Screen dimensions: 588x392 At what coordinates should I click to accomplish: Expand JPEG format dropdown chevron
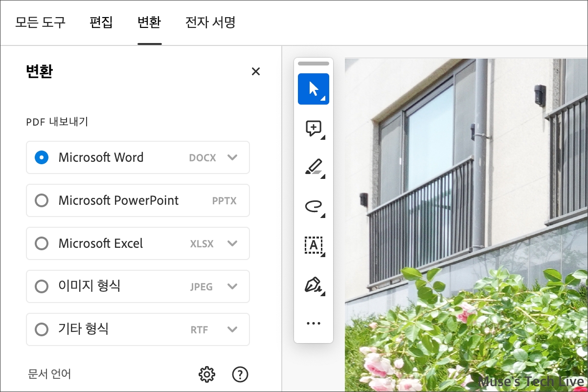[232, 286]
